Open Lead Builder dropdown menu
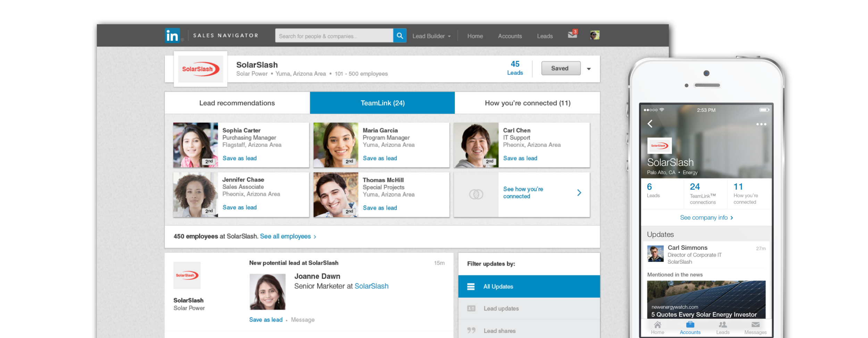 431,36
